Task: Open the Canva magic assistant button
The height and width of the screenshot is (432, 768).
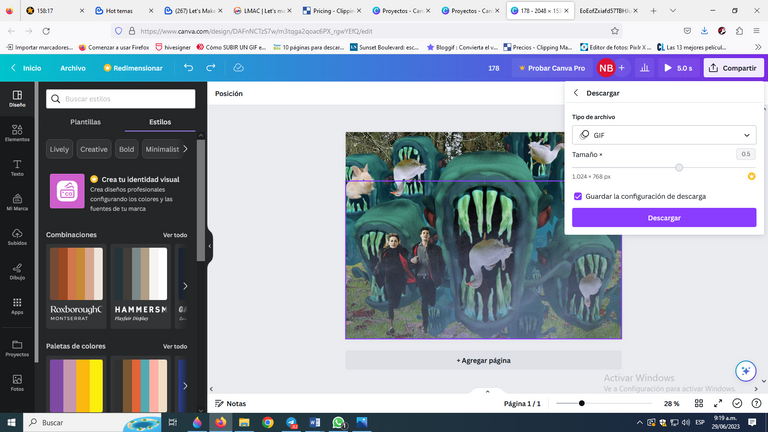Action: [x=745, y=371]
